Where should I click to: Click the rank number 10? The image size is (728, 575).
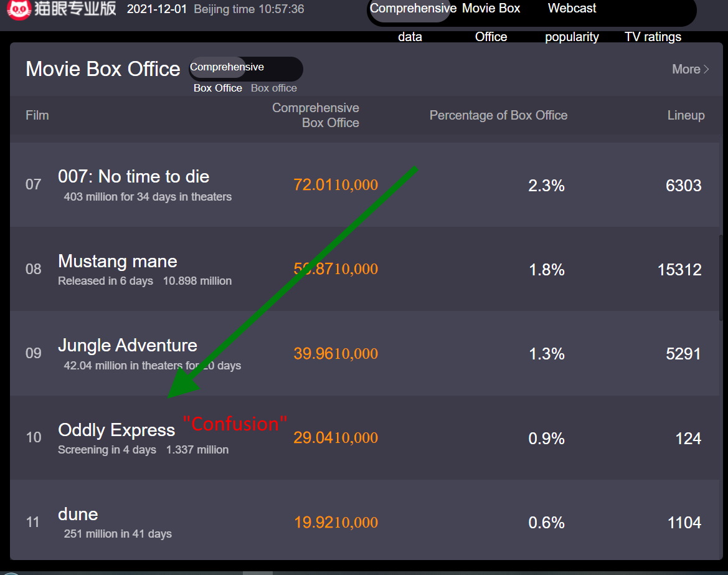click(34, 437)
